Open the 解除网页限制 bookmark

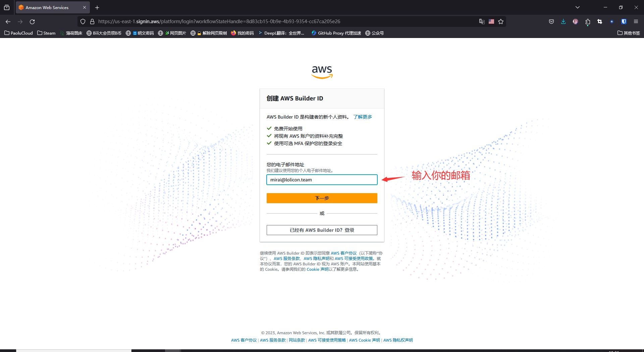point(209,33)
